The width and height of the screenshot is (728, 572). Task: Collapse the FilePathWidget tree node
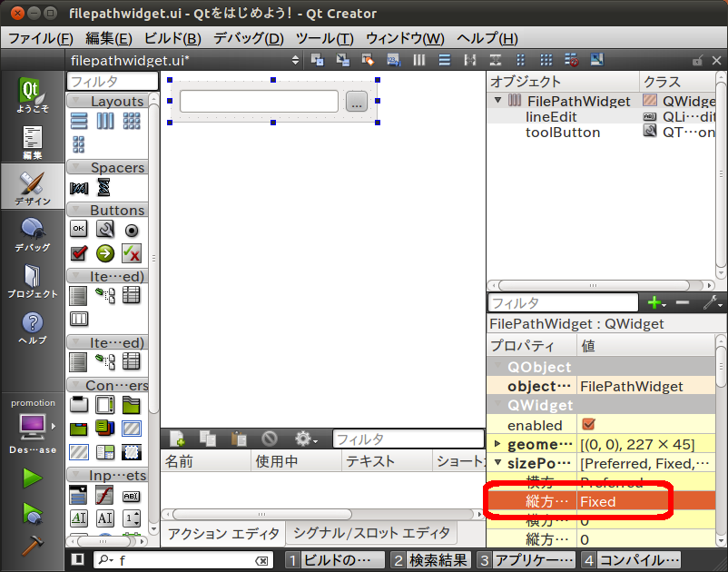point(497,101)
